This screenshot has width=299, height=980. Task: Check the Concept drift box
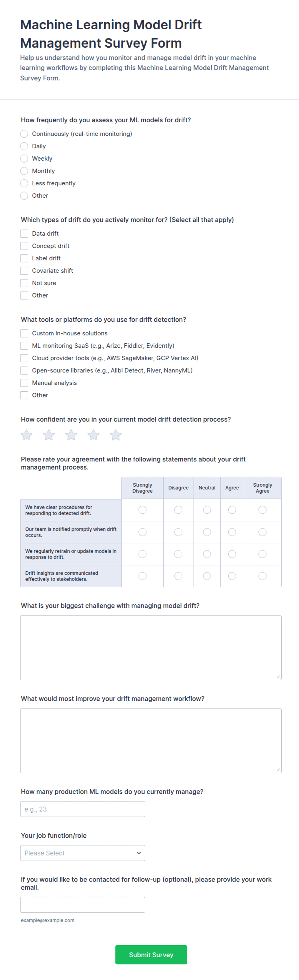click(24, 246)
